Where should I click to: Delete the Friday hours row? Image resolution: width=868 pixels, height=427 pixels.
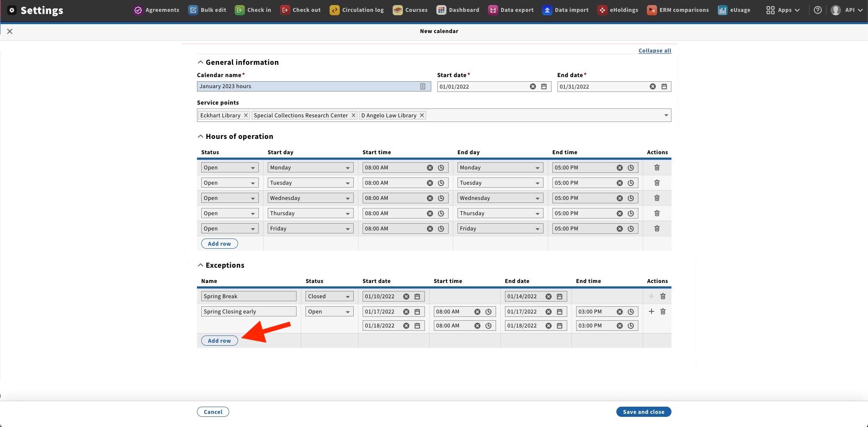click(657, 228)
